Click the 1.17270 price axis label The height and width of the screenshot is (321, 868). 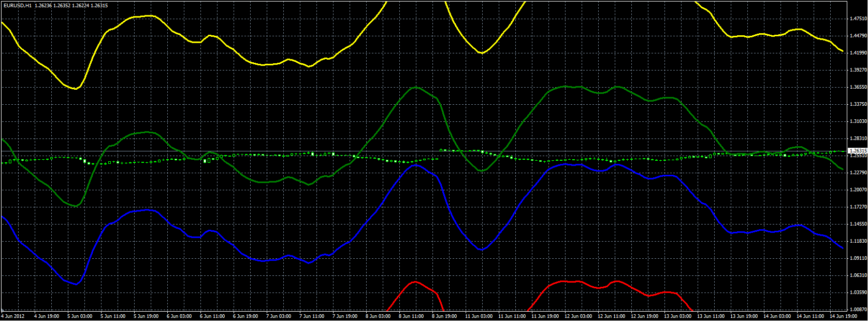[x=858, y=207]
